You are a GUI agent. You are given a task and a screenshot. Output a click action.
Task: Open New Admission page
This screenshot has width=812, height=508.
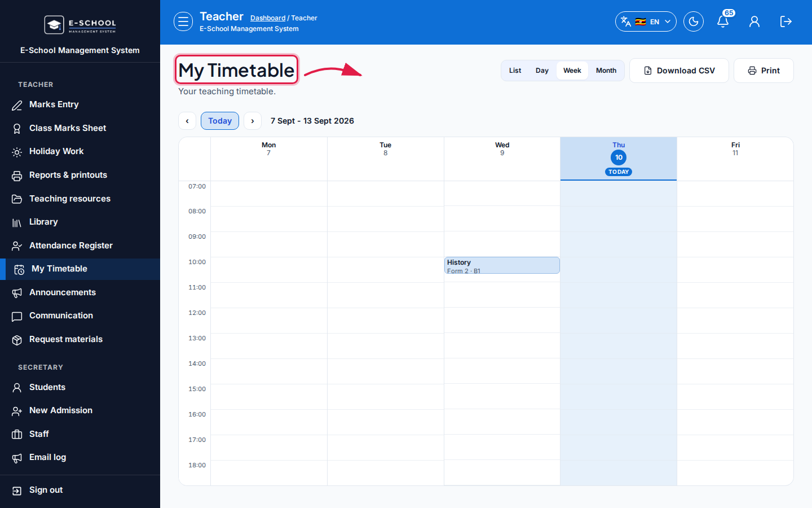(x=80, y=410)
